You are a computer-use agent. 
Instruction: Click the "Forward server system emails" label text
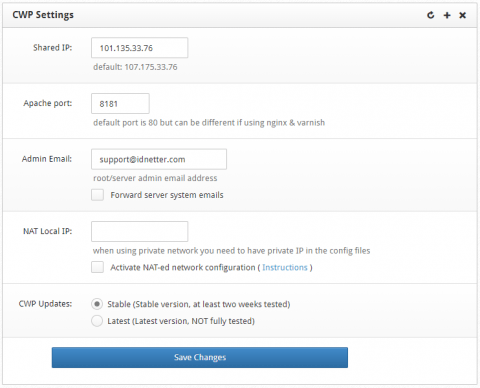tap(167, 195)
